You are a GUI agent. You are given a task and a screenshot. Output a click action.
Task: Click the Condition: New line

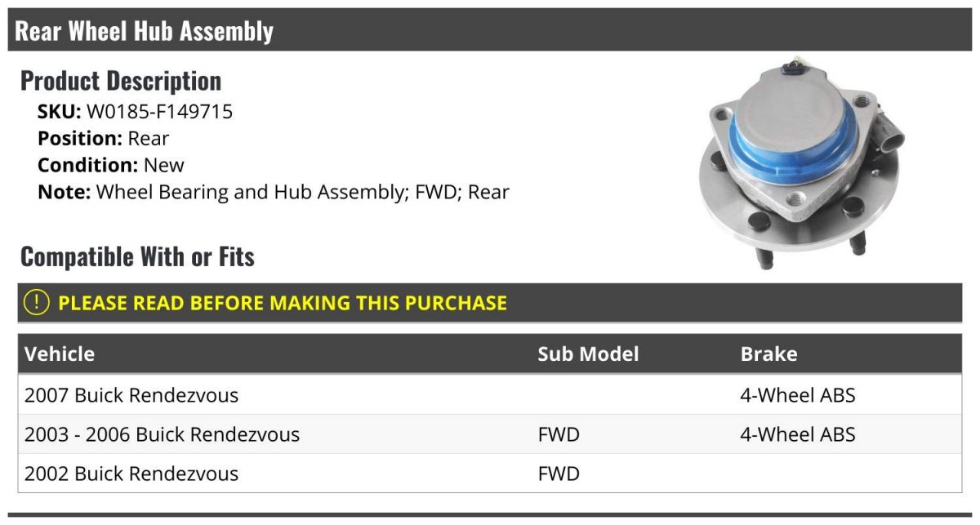point(111,165)
